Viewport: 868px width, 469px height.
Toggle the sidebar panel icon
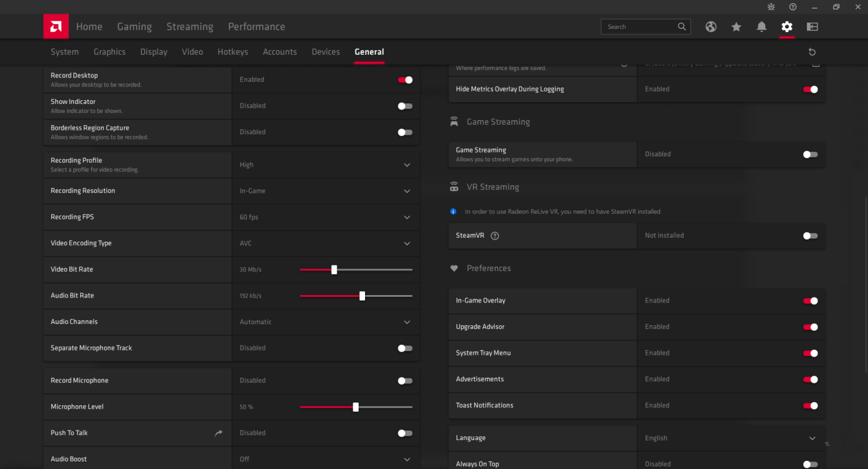point(812,26)
